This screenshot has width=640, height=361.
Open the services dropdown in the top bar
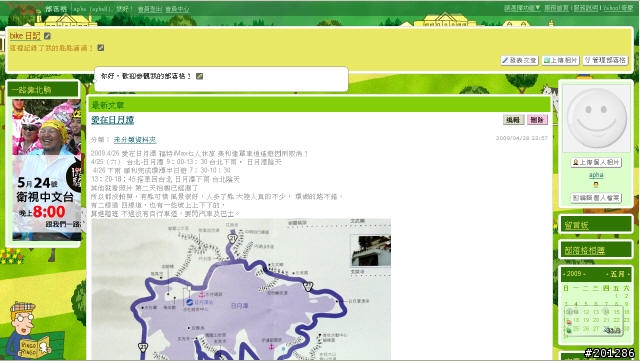tap(522, 8)
